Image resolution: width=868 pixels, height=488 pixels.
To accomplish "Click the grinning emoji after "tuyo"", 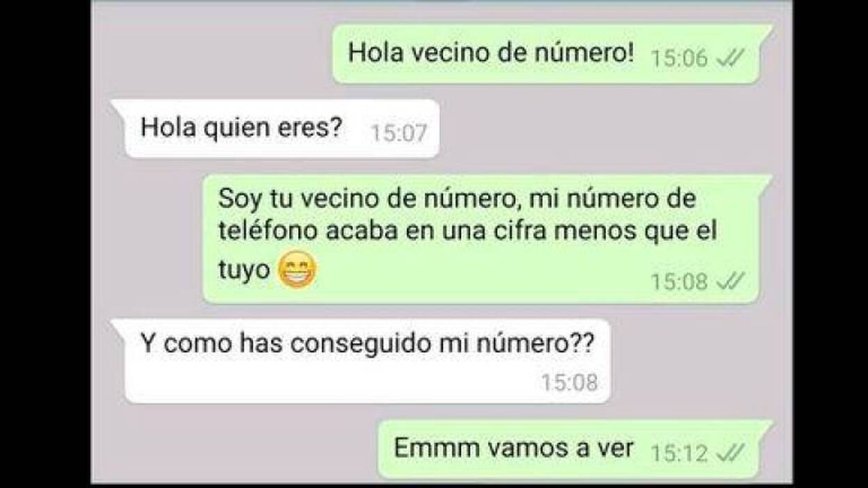I will [298, 270].
